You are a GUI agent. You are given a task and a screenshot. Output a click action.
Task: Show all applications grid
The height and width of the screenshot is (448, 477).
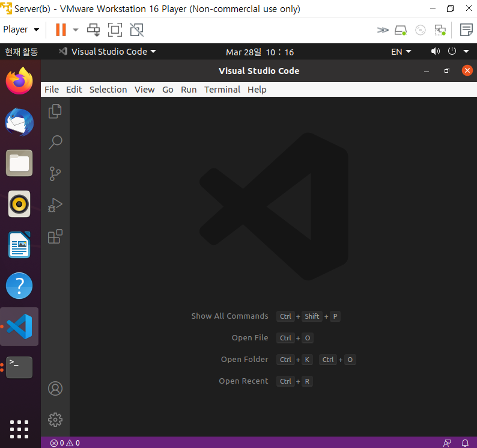click(x=19, y=429)
